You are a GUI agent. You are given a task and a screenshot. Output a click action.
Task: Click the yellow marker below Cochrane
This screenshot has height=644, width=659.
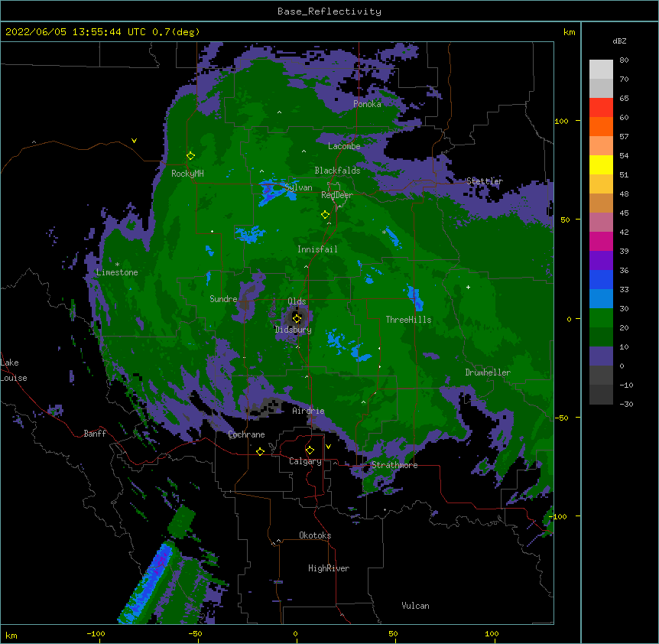[260, 451]
